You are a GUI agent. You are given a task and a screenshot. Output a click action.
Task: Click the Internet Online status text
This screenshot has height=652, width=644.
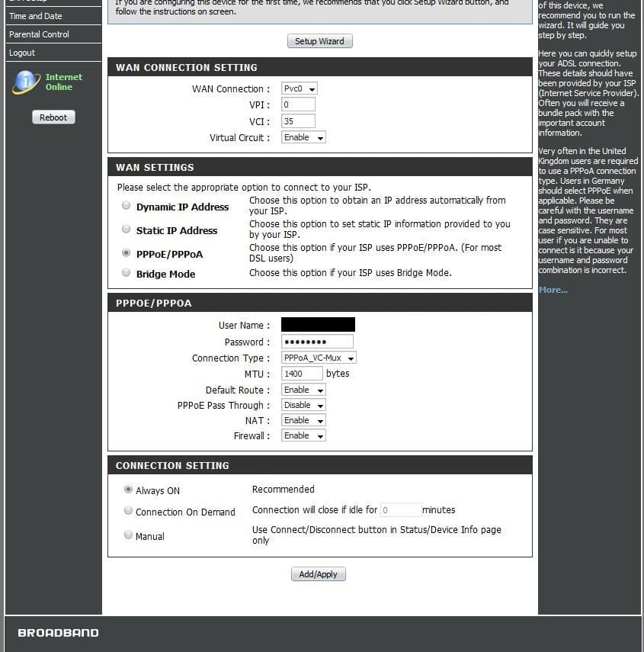(64, 82)
